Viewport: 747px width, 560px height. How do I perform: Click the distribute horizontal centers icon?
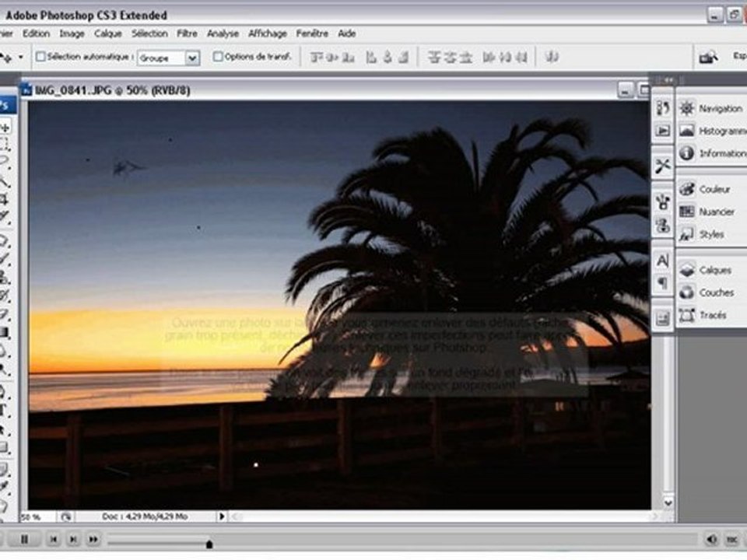[x=505, y=58]
